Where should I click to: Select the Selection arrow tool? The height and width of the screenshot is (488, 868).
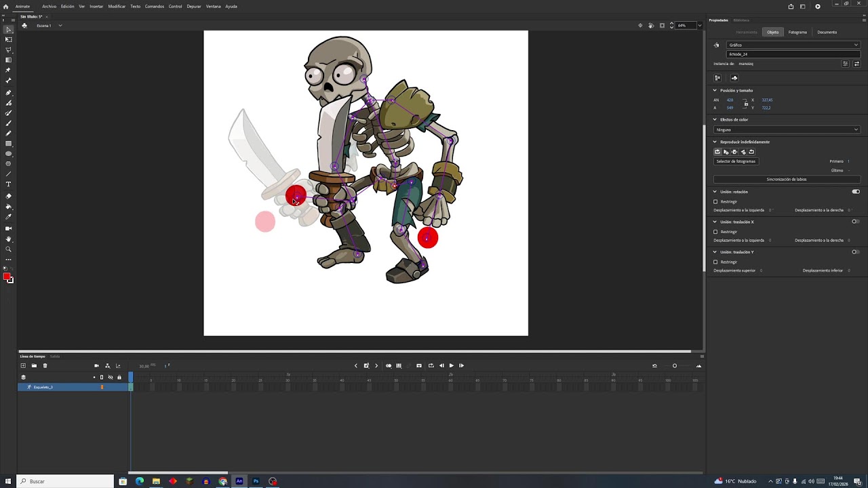8,29
